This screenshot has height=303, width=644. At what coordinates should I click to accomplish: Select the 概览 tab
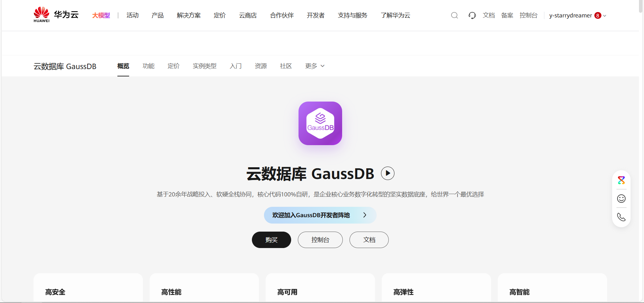pyautogui.click(x=123, y=66)
